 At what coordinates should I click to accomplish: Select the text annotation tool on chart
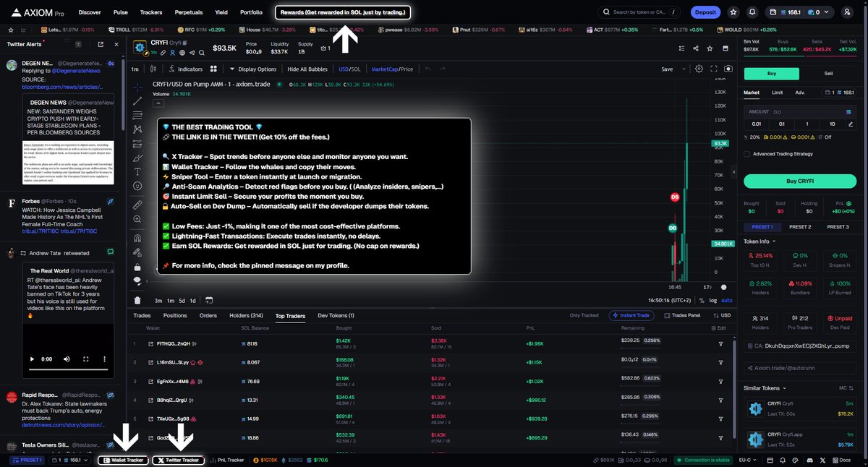tap(137, 171)
